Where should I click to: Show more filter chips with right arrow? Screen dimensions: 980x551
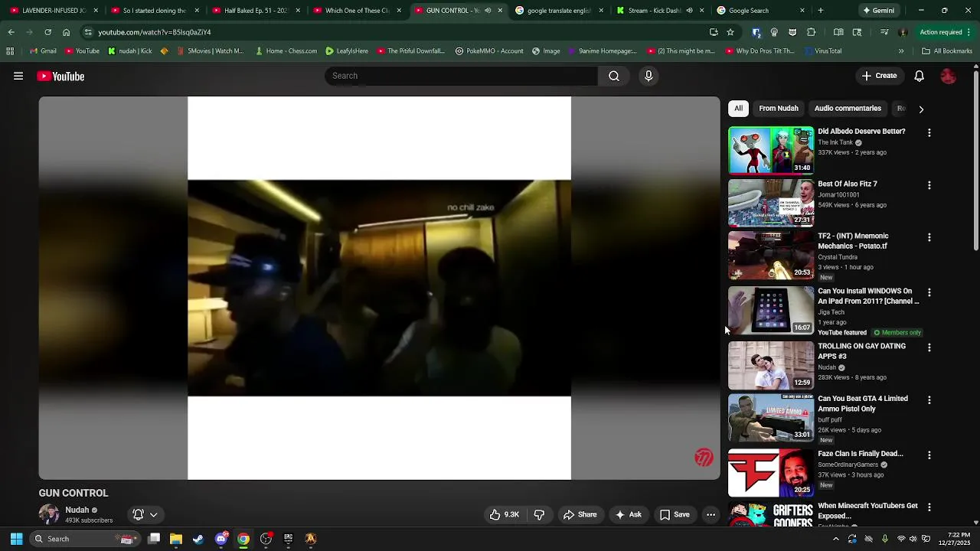pos(921,109)
